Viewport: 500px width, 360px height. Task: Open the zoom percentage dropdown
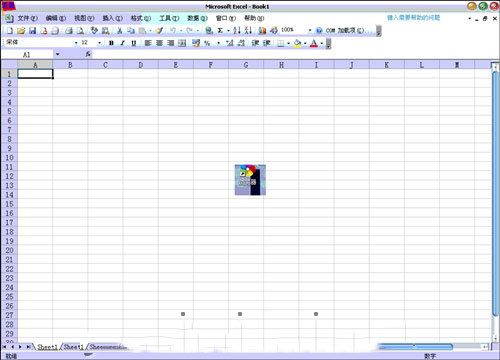(x=310, y=30)
